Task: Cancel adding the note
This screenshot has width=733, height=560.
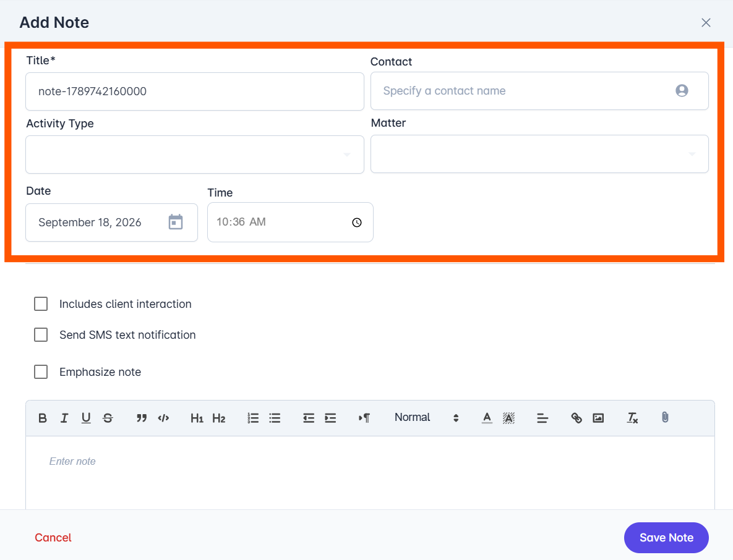Action: click(x=53, y=538)
